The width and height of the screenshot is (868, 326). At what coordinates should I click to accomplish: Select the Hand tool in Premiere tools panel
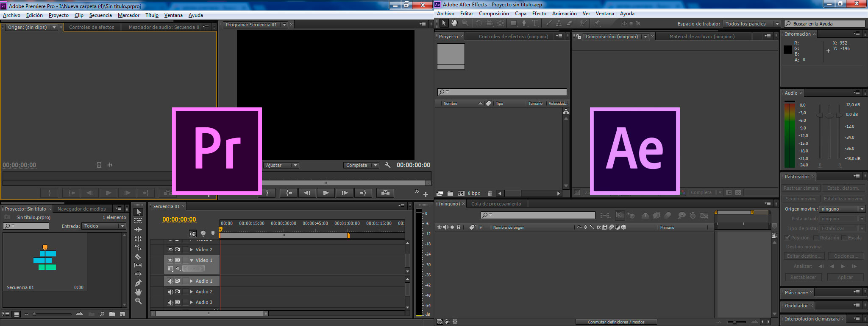(138, 292)
